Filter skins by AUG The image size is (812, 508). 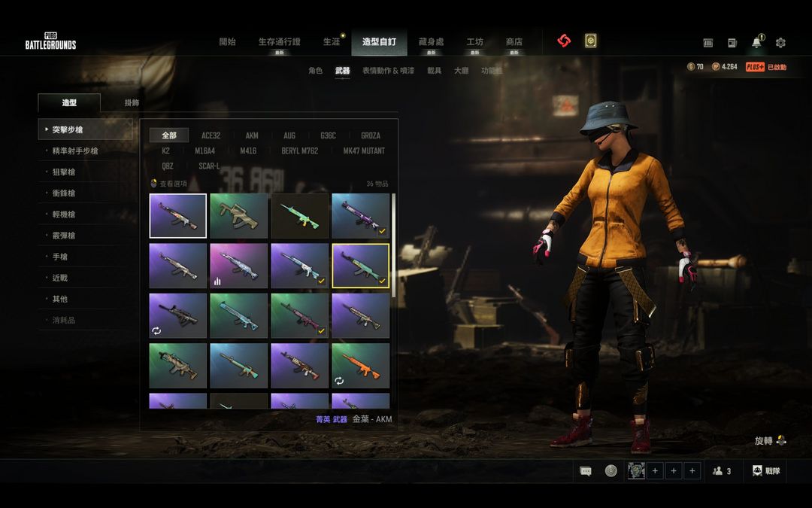pos(289,135)
